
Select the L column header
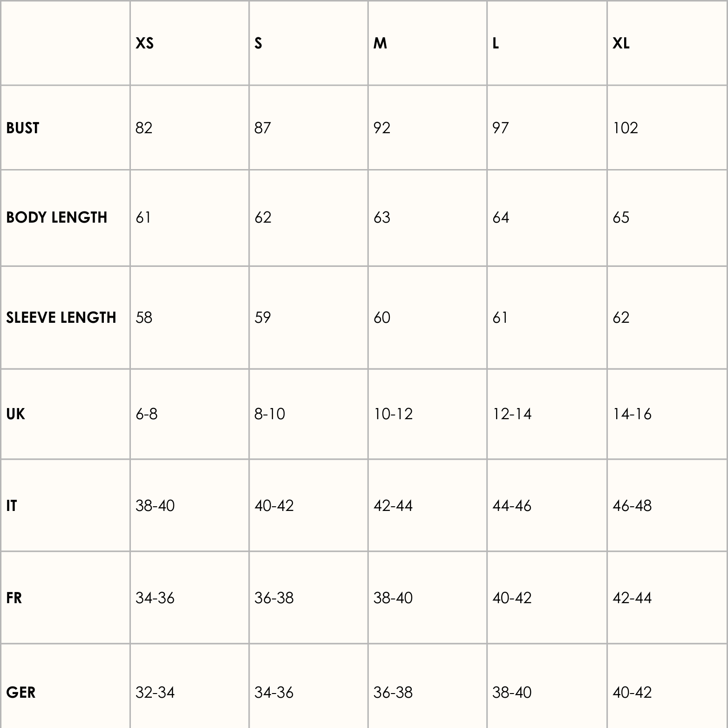pos(496,43)
